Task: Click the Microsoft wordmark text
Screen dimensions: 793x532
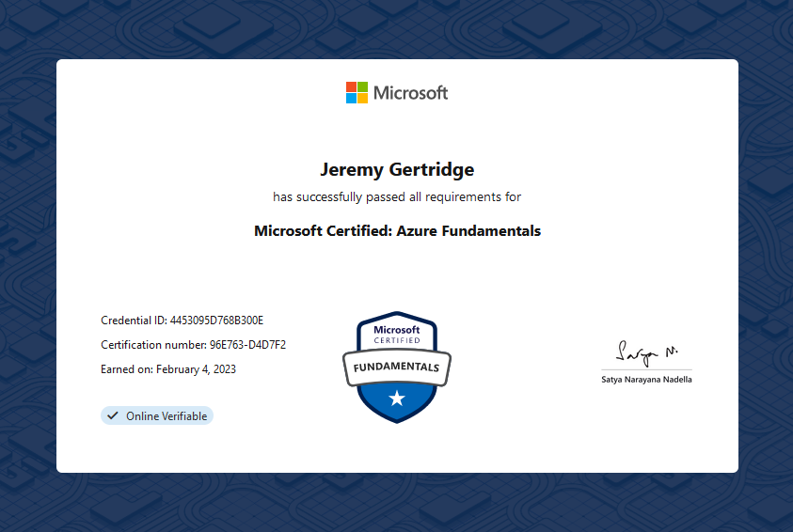Action: point(411,93)
